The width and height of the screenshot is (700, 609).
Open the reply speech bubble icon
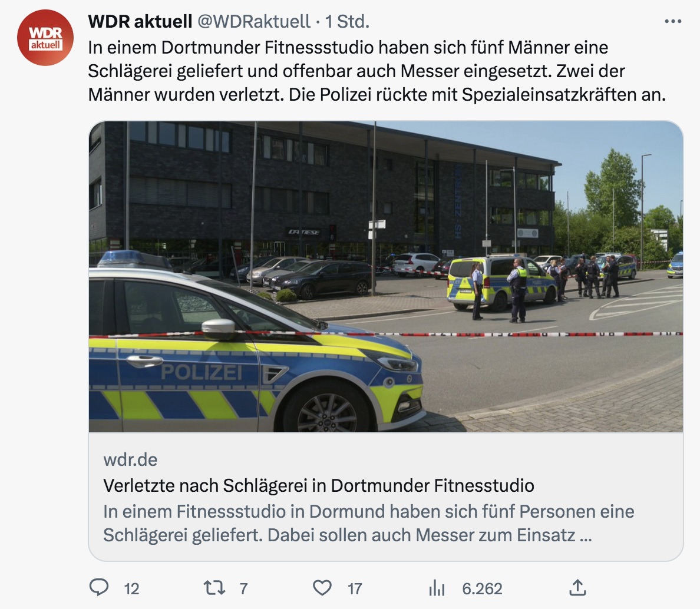[x=98, y=588]
